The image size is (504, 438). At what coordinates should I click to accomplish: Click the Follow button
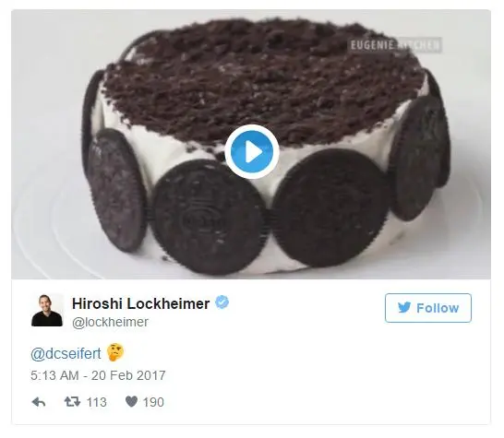pos(428,308)
